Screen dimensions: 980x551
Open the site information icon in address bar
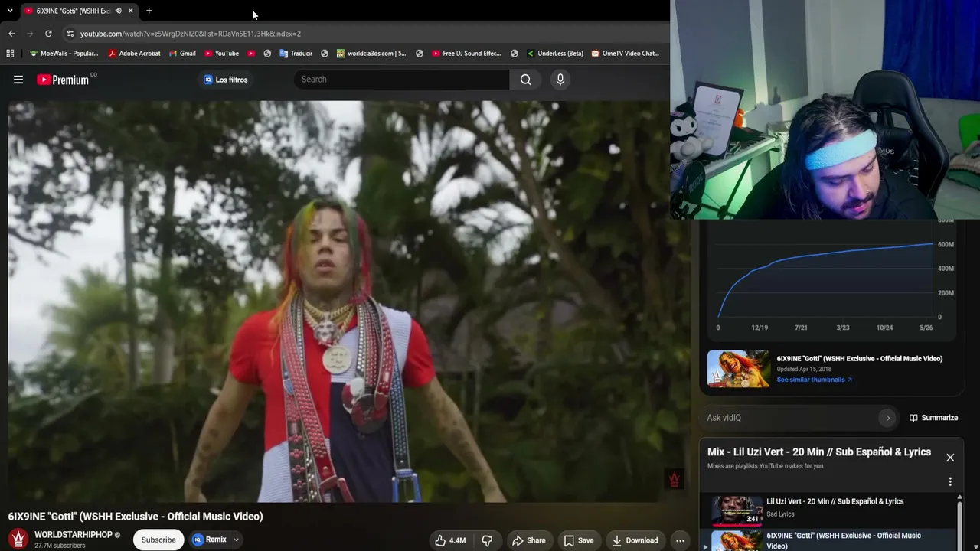click(x=70, y=34)
